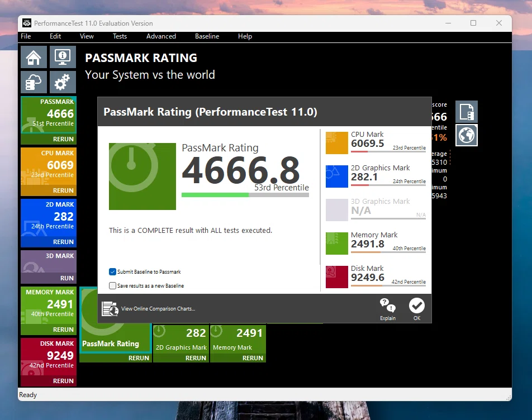Viewport: 532px width, 420px height.
Task: Click the Ready status bar text
Action: click(28, 395)
